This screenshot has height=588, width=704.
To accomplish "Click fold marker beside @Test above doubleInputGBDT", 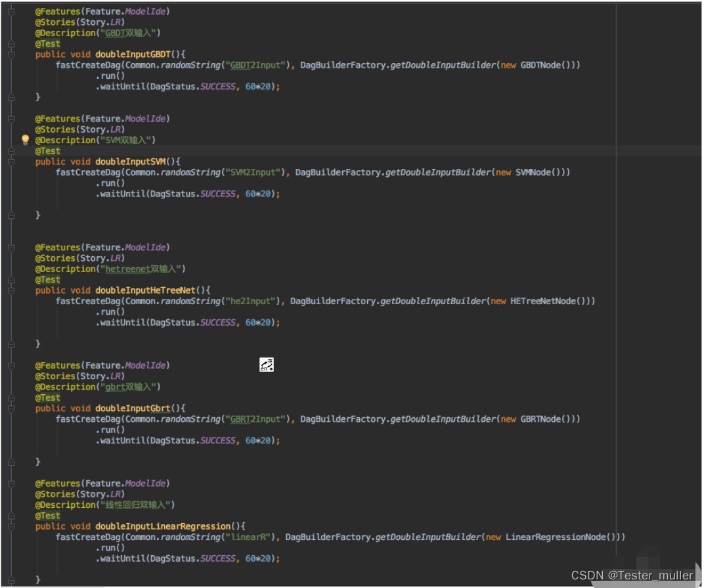I will pos(12,44).
